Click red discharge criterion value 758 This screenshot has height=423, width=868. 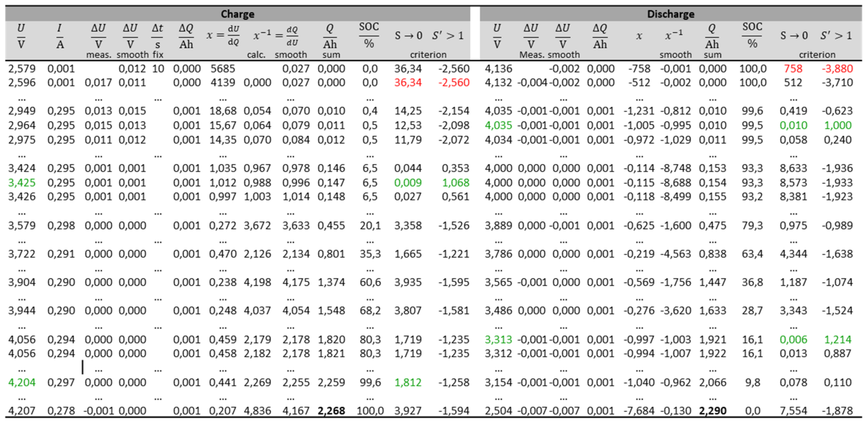pos(793,69)
